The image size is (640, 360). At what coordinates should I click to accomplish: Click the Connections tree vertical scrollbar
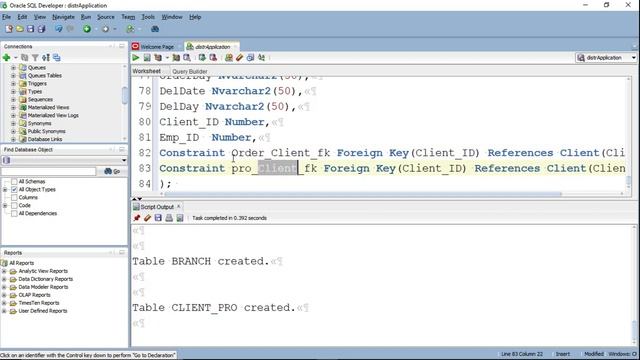(124, 95)
